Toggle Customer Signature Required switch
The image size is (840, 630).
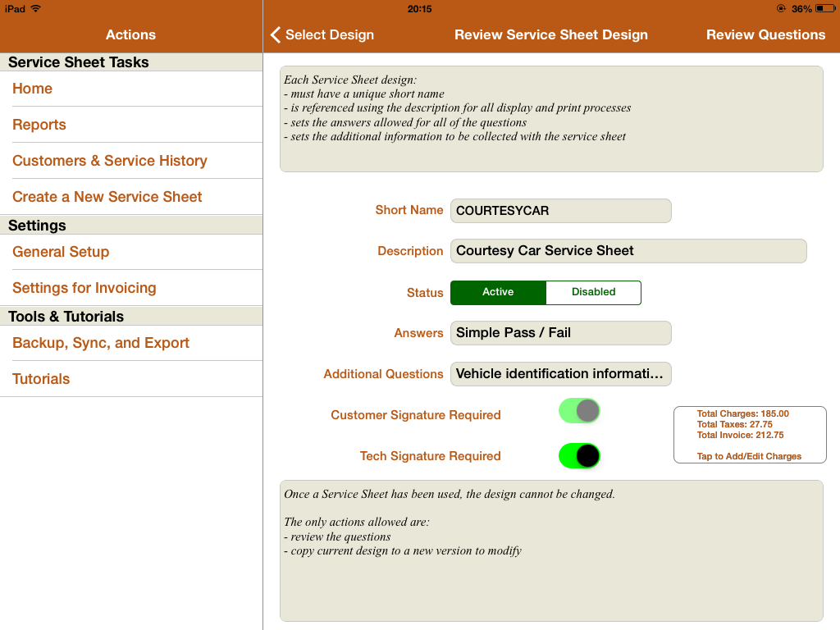pos(579,411)
